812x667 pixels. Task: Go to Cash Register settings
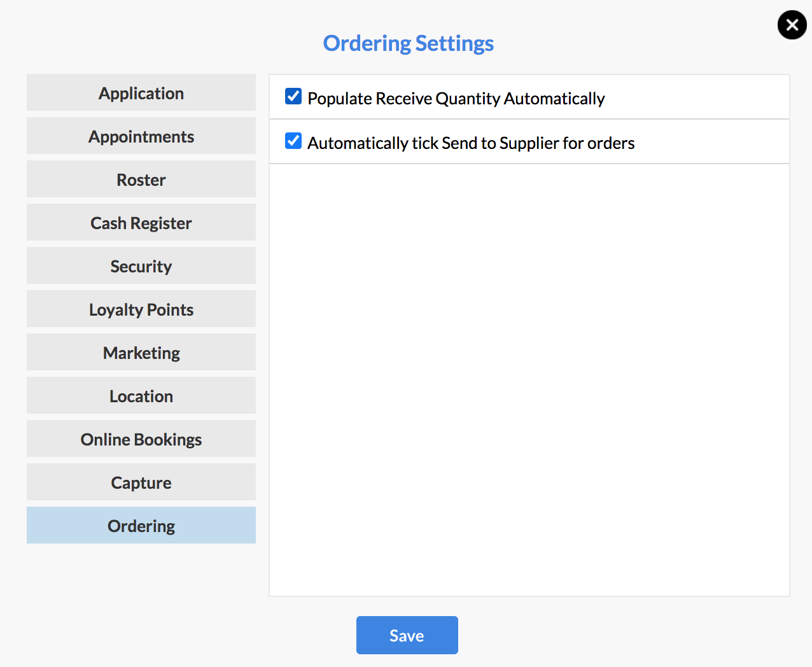tap(141, 222)
